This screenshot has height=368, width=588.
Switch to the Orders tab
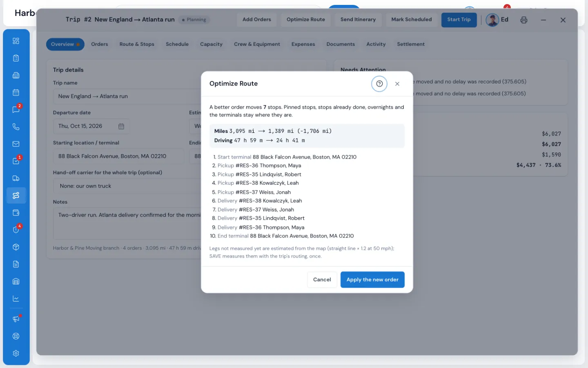click(x=100, y=44)
